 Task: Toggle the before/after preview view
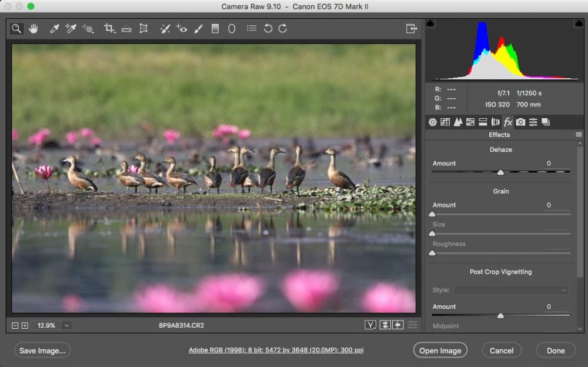[x=370, y=324]
